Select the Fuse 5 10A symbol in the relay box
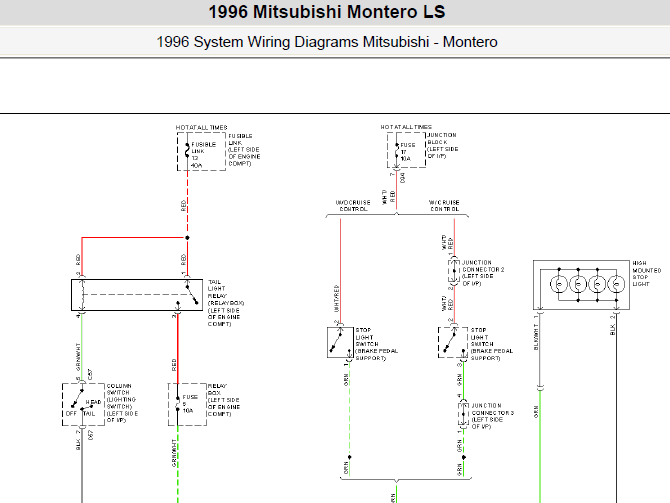 [178, 404]
